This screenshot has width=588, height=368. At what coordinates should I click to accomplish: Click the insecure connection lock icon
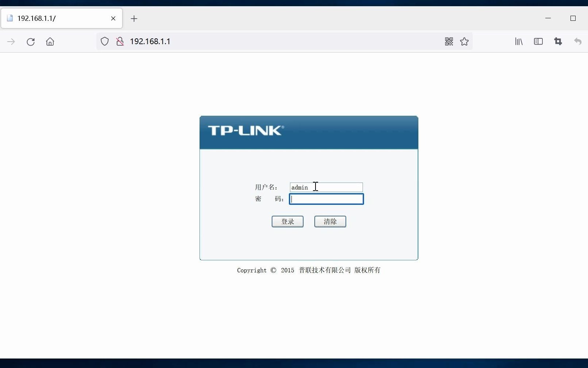[x=120, y=41]
